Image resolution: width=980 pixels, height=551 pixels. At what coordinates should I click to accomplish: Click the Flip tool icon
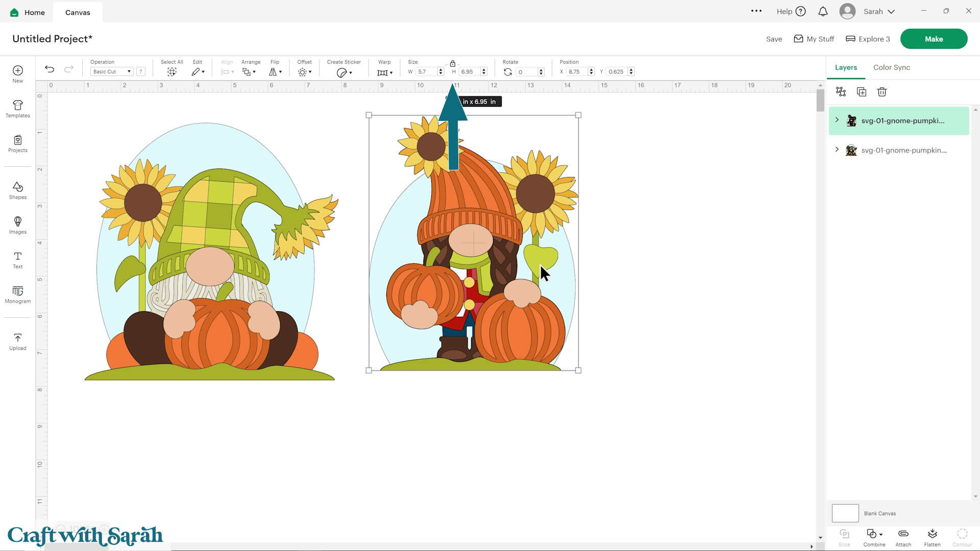(x=274, y=72)
